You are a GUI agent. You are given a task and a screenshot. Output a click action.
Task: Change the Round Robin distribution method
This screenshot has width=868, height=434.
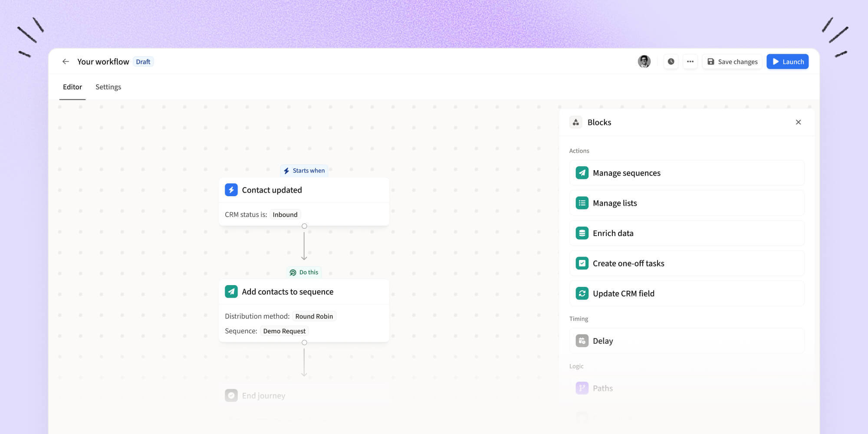point(314,316)
